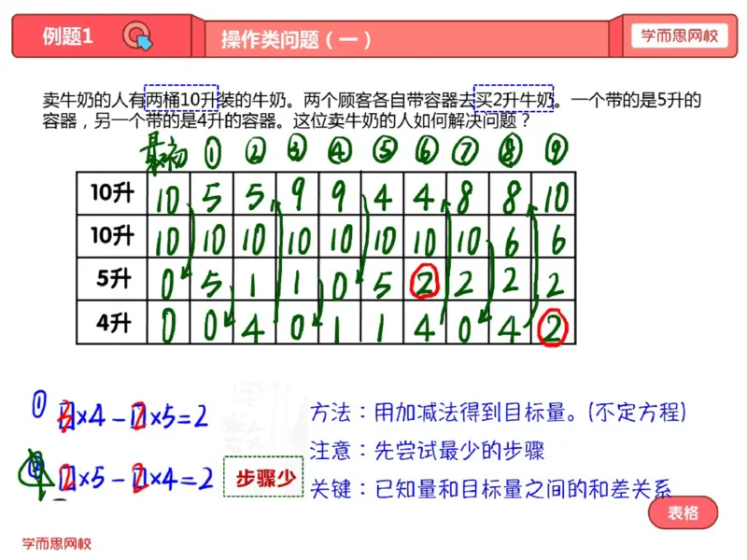Click the first 10升 row header cell
This screenshot has width=747, height=560.
[x=112, y=193]
